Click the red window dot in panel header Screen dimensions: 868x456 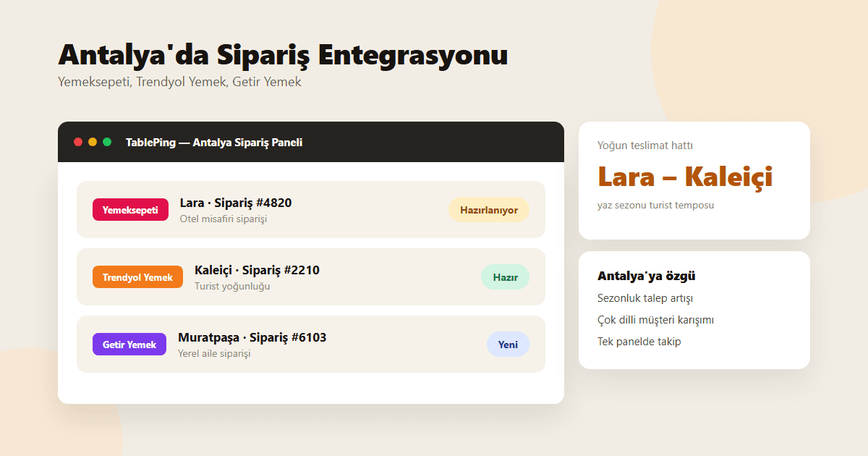point(78,142)
